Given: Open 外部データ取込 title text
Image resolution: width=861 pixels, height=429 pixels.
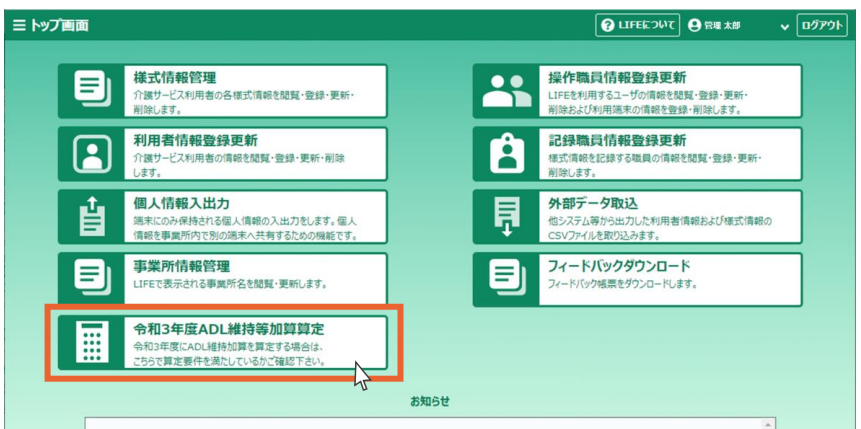Looking at the screenshot, I should 593,204.
